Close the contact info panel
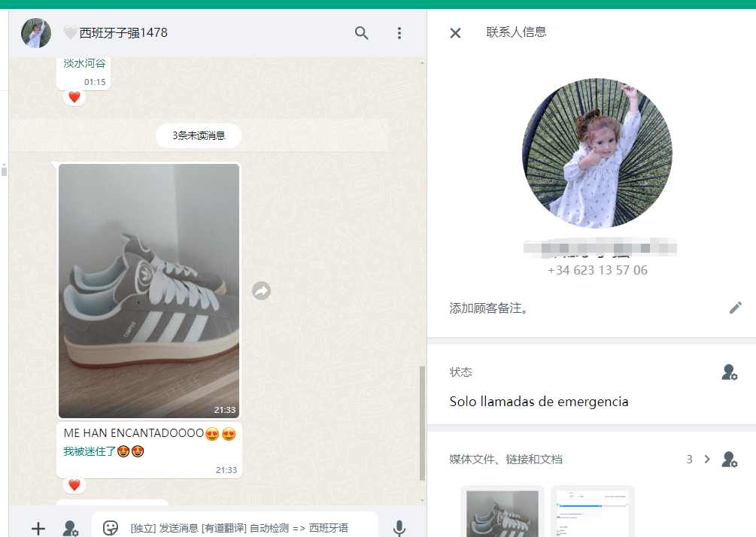Image resolution: width=756 pixels, height=537 pixels. pos(455,33)
